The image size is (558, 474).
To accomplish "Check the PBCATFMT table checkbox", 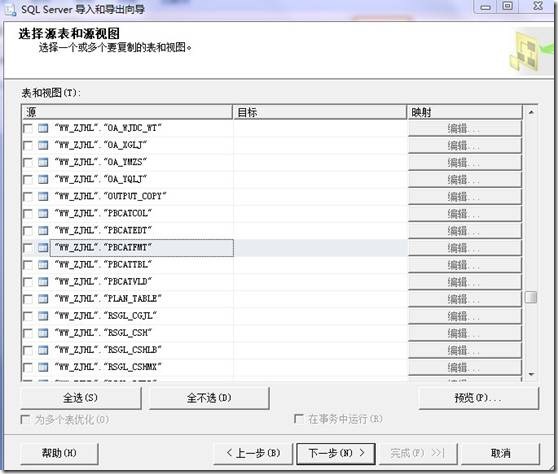I will point(28,248).
